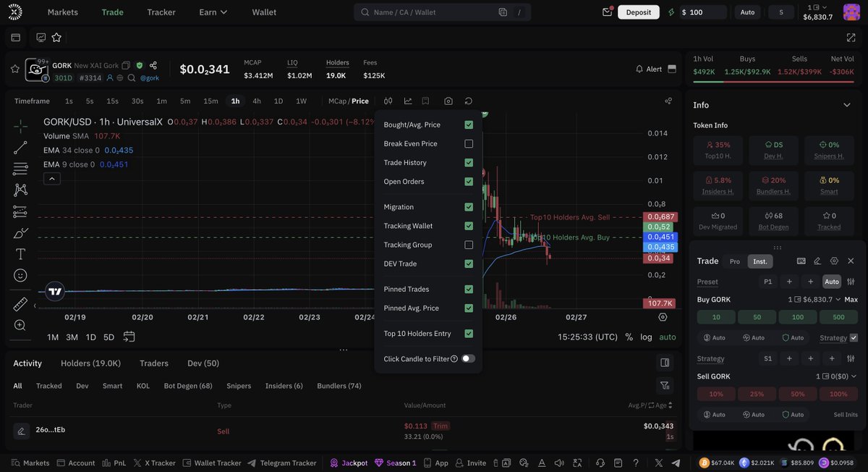Screen dimensions: 868x472
Task: Expand the Earn dropdown menu
Action: (x=213, y=12)
